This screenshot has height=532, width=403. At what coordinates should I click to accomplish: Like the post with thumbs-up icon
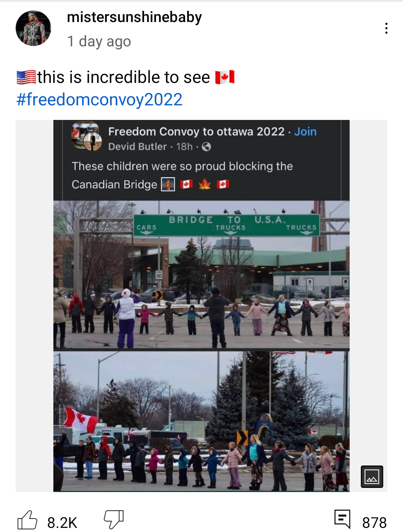28,520
